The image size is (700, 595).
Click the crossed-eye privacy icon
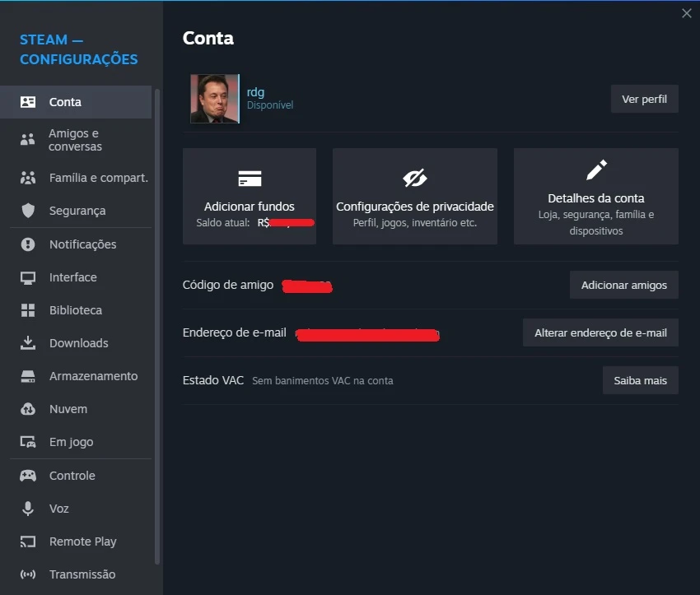[x=415, y=179]
